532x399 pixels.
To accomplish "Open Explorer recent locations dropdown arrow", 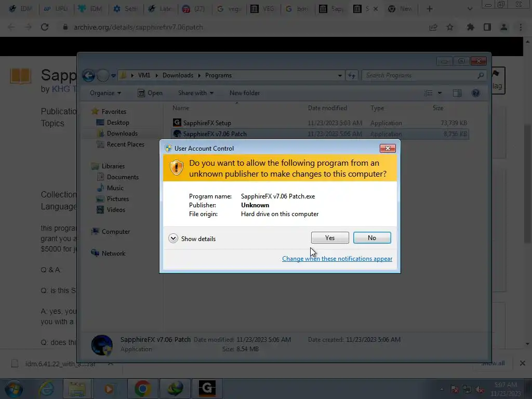I will coord(113,76).
